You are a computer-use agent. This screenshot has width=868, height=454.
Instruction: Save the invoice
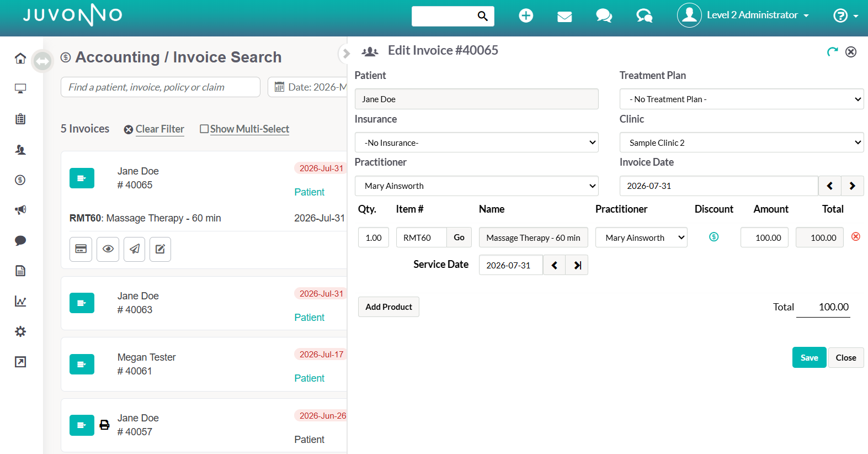coord(809,357)
